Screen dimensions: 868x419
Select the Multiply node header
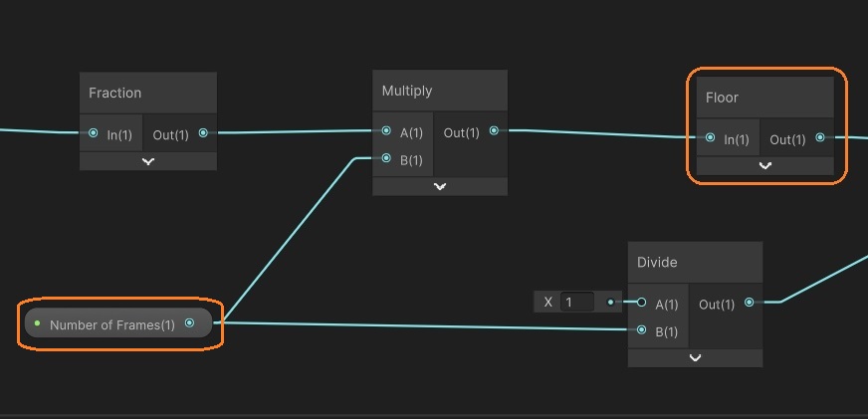point(440,91)
